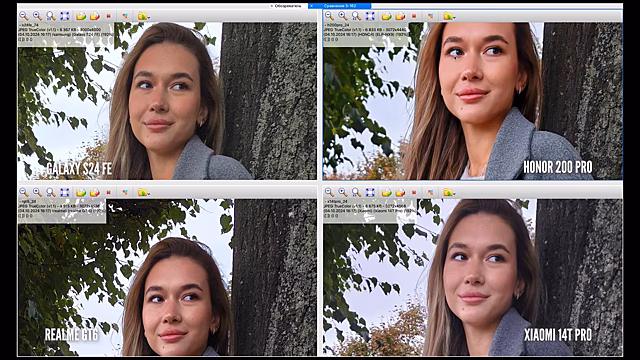
Task: Fit the Galaxy S24 FE image to window
Action: pos(64,16)
